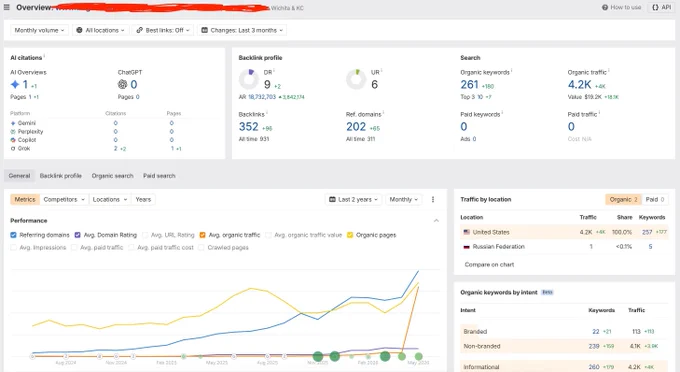The height and width of the screenshot is (372, 680).
Task: Click the Russian Federation flag icon
Action: (x=467, y=247)
